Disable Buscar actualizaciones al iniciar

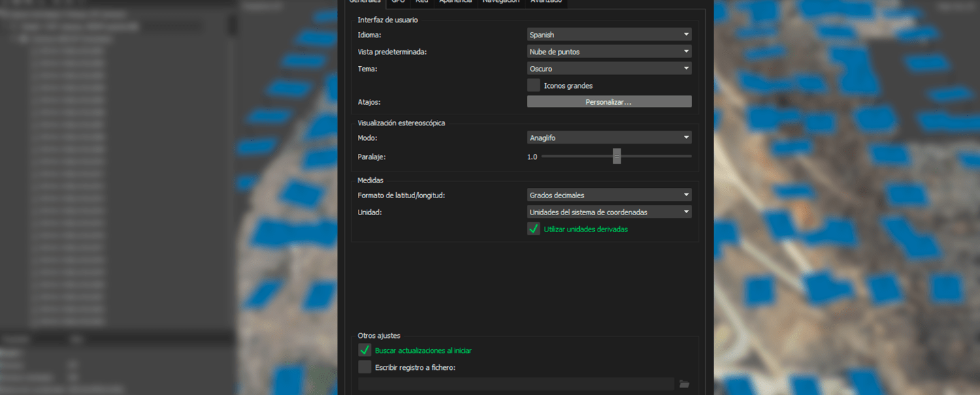pyautogui.click(x=365, y=351)
